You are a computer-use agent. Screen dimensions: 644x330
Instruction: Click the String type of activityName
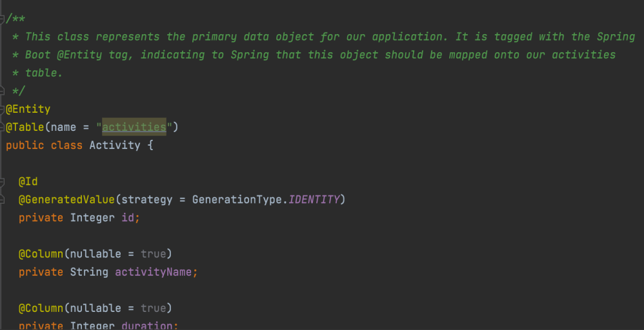[89, 272]
